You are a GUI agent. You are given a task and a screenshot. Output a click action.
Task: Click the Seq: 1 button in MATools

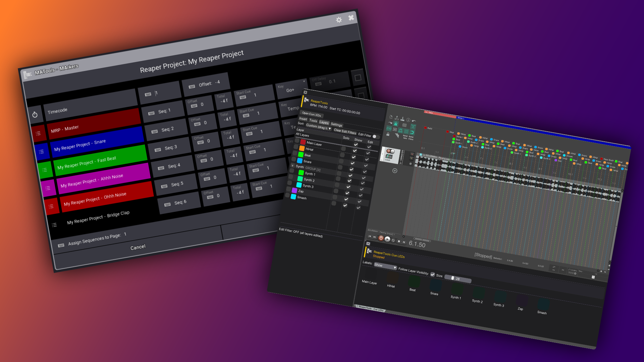(163, 111)
